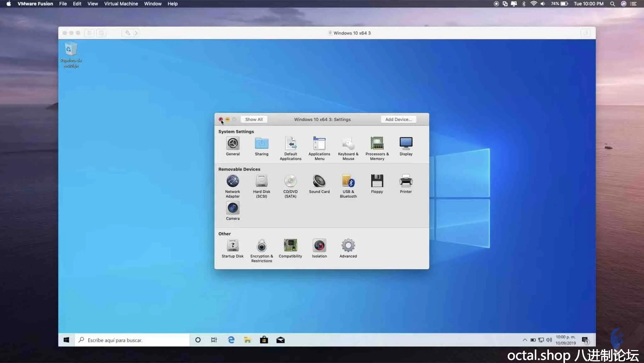Open Processors & Memory settings

coord(377,148)
